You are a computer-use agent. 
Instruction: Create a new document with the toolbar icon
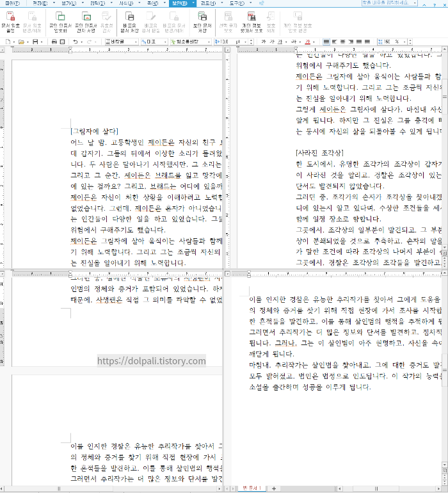click(x=8, y=42)
